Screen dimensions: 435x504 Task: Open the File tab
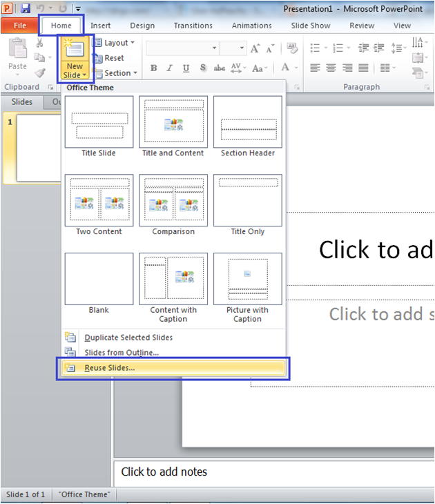(x=19, y=26)
